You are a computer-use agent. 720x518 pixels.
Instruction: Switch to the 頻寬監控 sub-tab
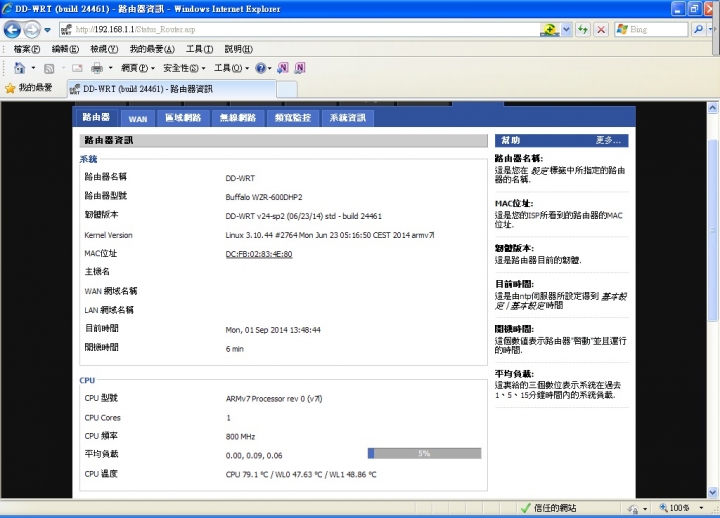(x=293, y=118)
